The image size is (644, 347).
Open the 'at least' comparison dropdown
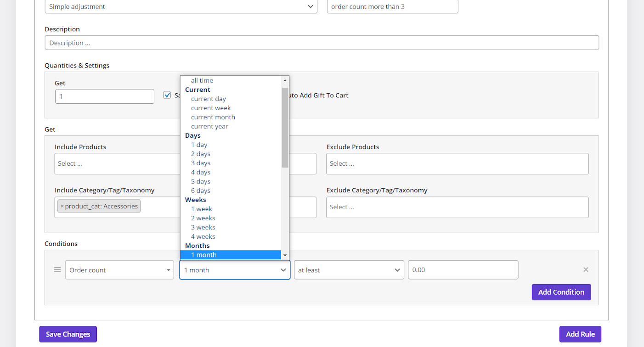pyautogui.click(x=349, y=270)
